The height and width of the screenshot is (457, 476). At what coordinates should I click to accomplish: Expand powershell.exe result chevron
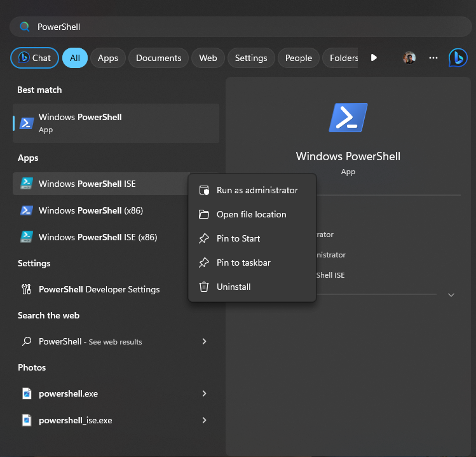click(x=204, y=393)
